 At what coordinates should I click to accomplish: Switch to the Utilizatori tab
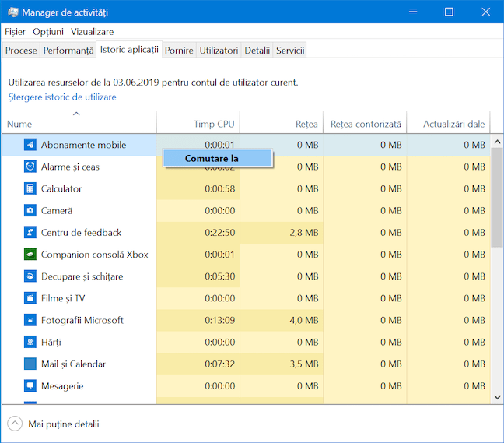(219, 51)
